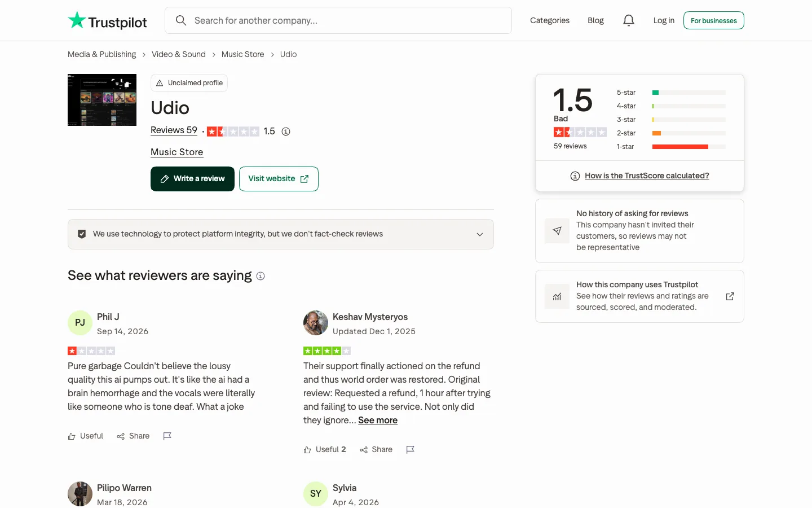The image size is (812, 508).
Task: Open the Categories menu
Action: point(550,20)
